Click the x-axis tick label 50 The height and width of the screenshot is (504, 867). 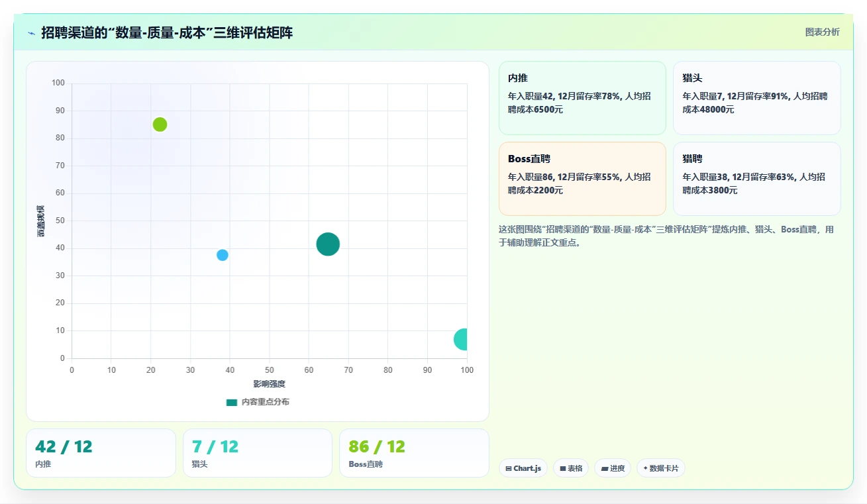tap(270, 370)
